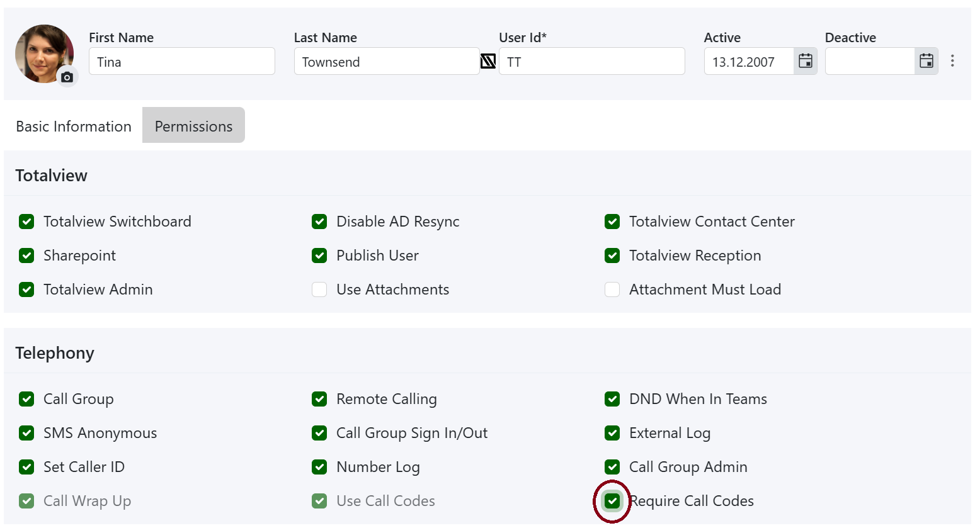Uncheck DND When In Teams
This screenshot has height=528, width=980.
click(x=612, y=399)
